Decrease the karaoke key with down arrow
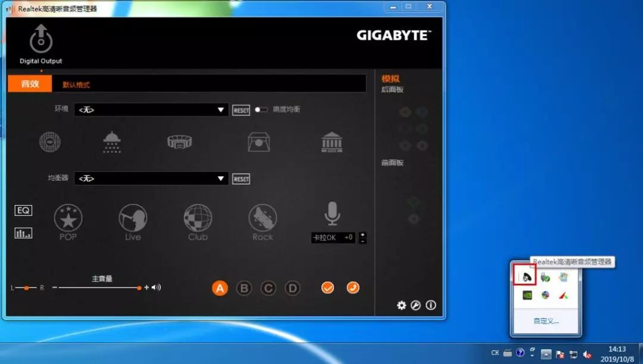The width and height of the screenshot is (643, 364). (x=363, y=241)
